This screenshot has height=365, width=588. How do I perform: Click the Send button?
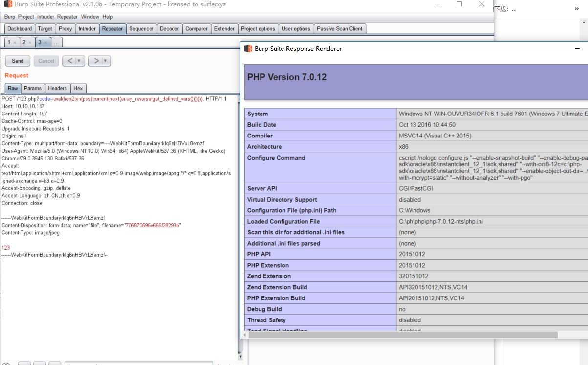pyautogui.click(x=18, y=61)
